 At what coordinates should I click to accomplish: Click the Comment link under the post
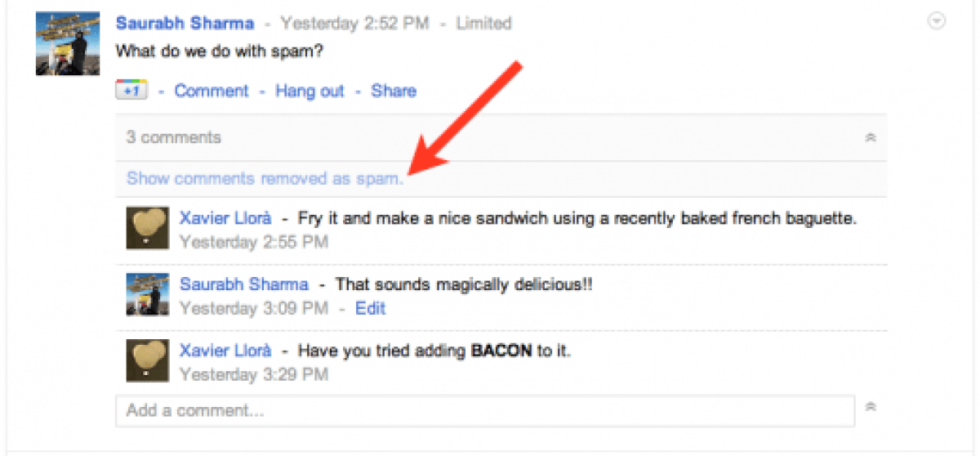[212, 91]
